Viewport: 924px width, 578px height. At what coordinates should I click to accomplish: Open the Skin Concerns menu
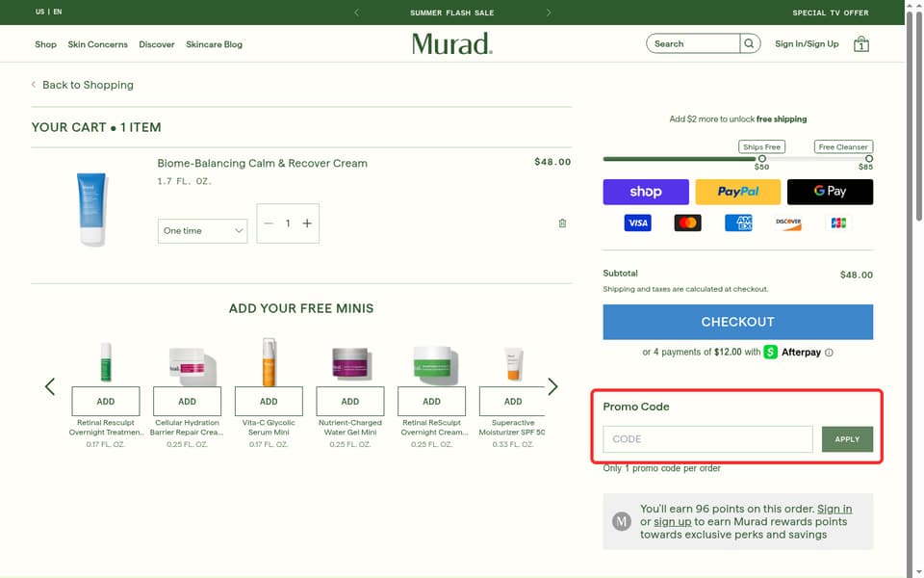pyautogui.click(x=98, y=44)
